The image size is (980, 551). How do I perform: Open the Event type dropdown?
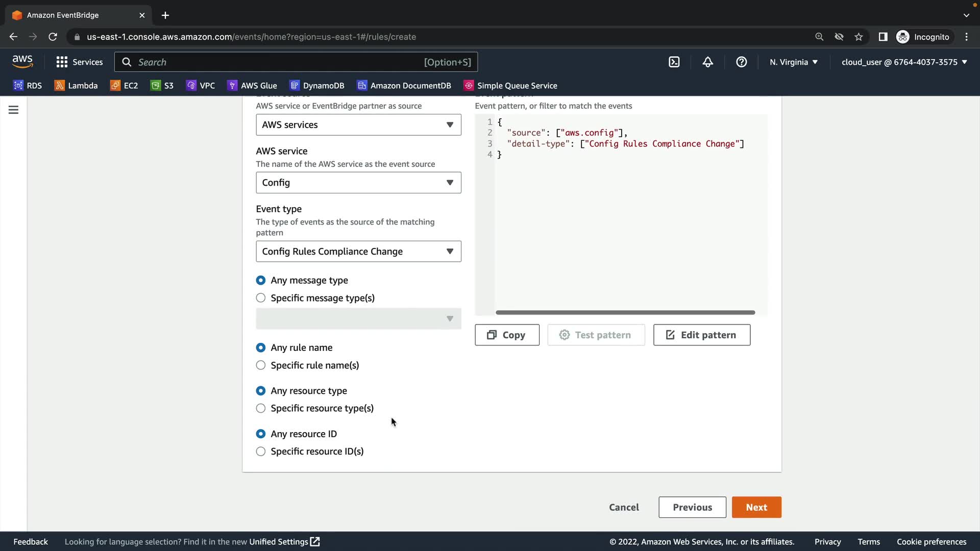358,252
